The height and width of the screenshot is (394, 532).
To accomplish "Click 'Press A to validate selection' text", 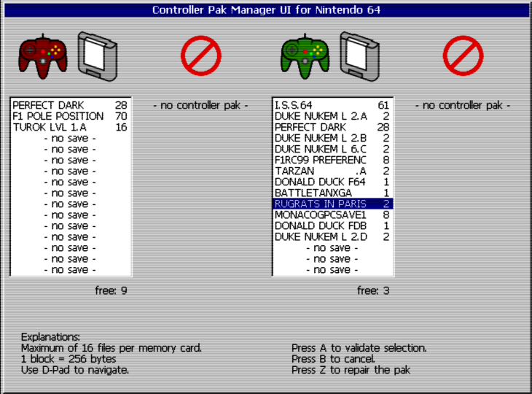I will 359,348.
